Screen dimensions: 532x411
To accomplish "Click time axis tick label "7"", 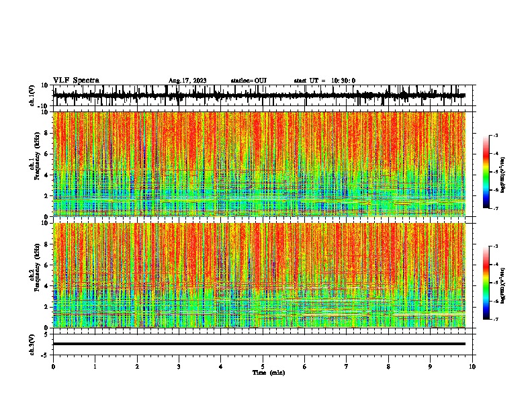I will click(347, 367).
